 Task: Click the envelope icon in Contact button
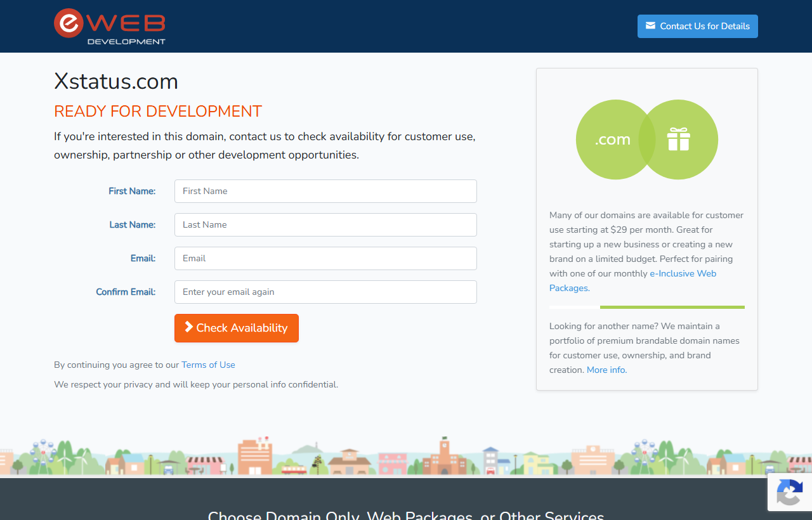(x=650, y=26)
